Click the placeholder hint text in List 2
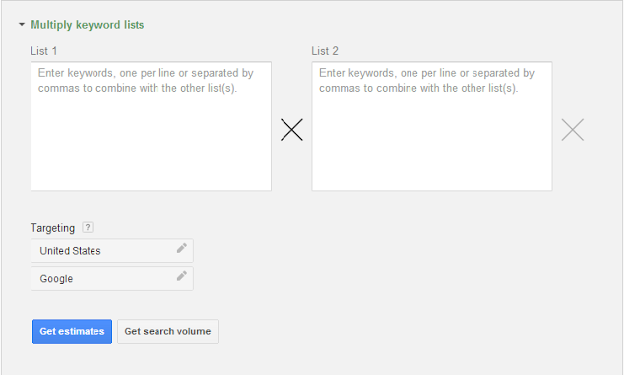 [x=427, y=80]
